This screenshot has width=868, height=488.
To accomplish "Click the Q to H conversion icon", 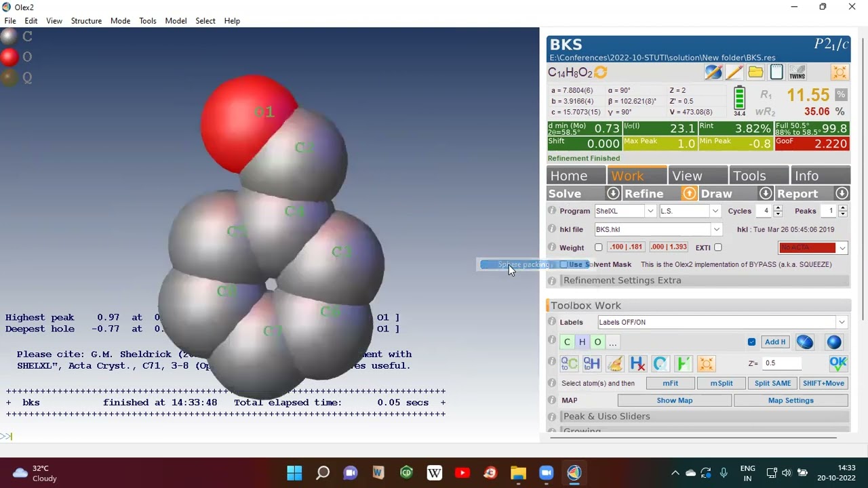I will click(591, 364).
